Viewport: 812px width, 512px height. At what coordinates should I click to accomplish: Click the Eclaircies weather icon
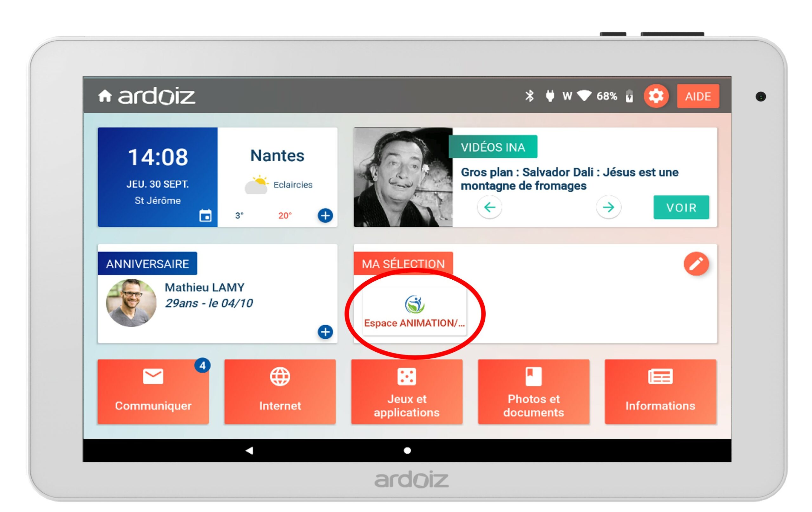point(257,184)
